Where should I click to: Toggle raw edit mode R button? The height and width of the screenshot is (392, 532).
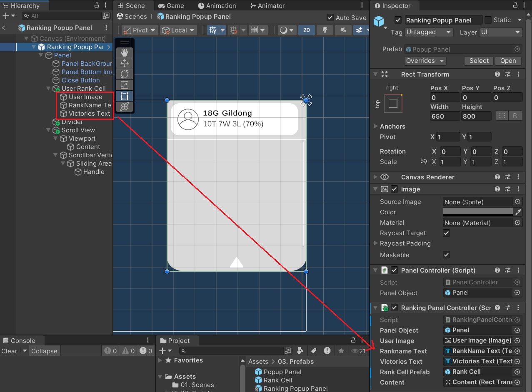point(515,116)
